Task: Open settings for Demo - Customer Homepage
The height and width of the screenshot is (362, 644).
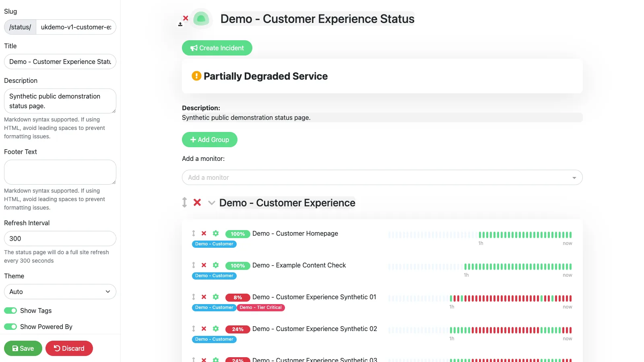Action: tap(216, 233)
